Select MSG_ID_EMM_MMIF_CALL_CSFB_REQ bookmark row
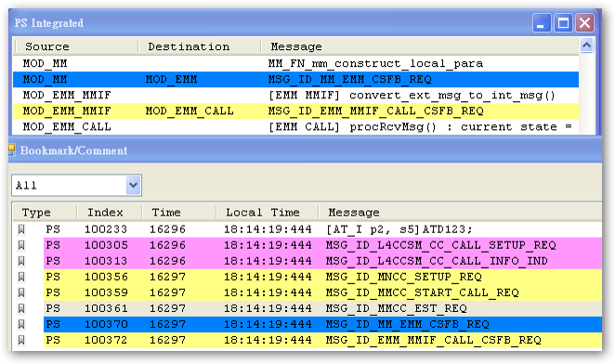This screenshot has height=364, width=615. tap(322, 341)
